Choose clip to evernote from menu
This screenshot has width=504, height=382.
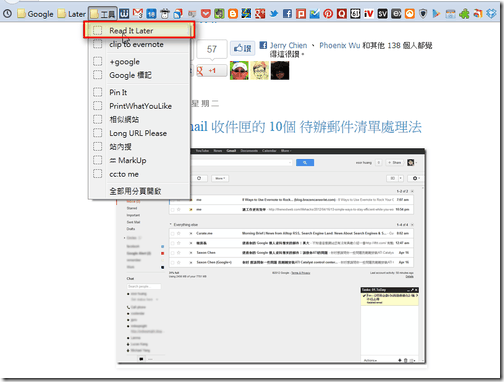point(139,44)
